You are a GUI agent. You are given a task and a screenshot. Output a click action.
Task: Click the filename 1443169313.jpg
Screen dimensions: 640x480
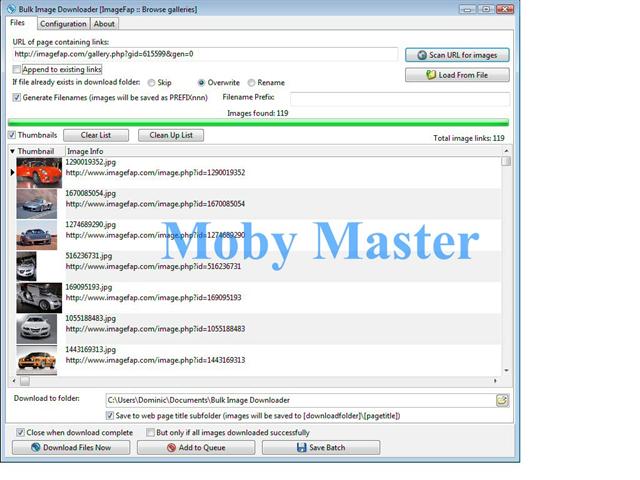91,349
